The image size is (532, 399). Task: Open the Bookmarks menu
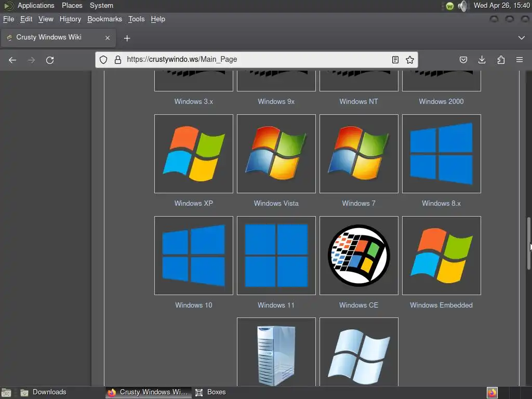pyautogui.click(x=104, y=19)
